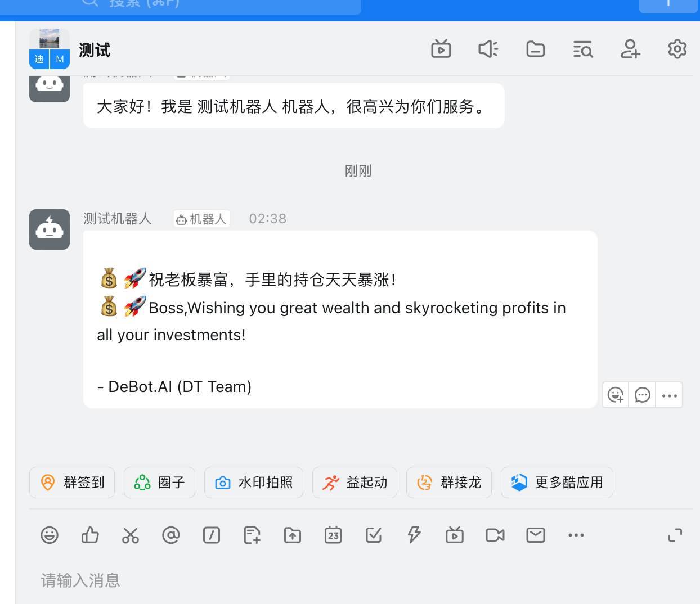Screen dimensions: 700x604
Task: Open more actions menu on the bot message
Action: (670, 395)
